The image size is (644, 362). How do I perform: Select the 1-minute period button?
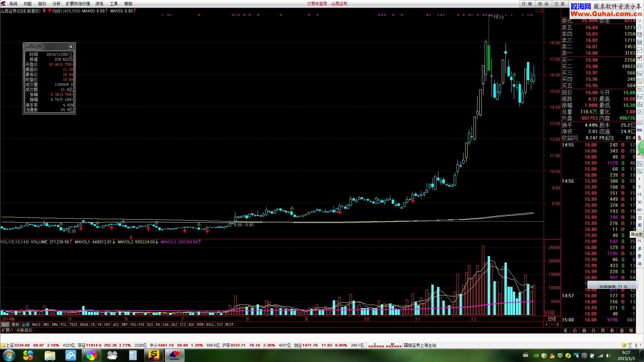click(640, 179)
